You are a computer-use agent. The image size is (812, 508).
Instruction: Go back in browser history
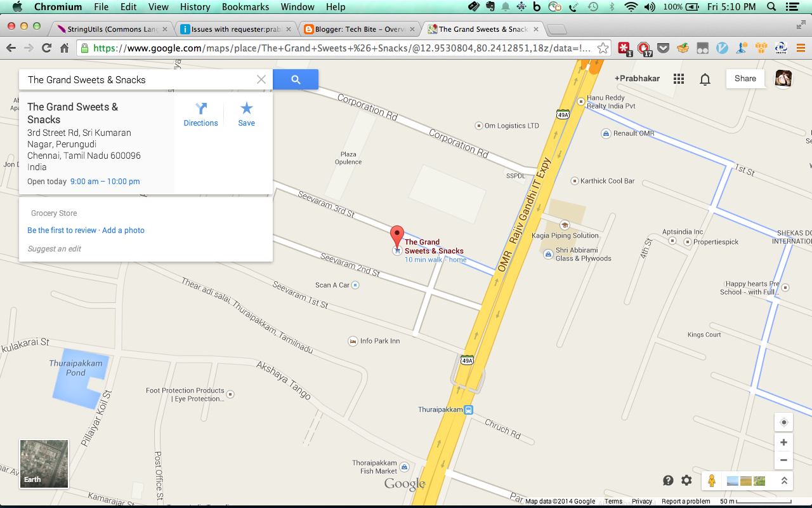tap(11, 48)
